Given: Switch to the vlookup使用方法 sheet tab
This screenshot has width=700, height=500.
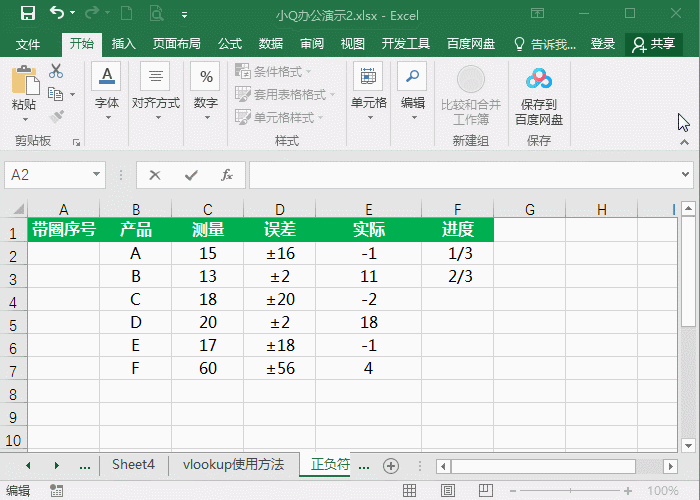Looking at the screenshot, I should (233, 464).
